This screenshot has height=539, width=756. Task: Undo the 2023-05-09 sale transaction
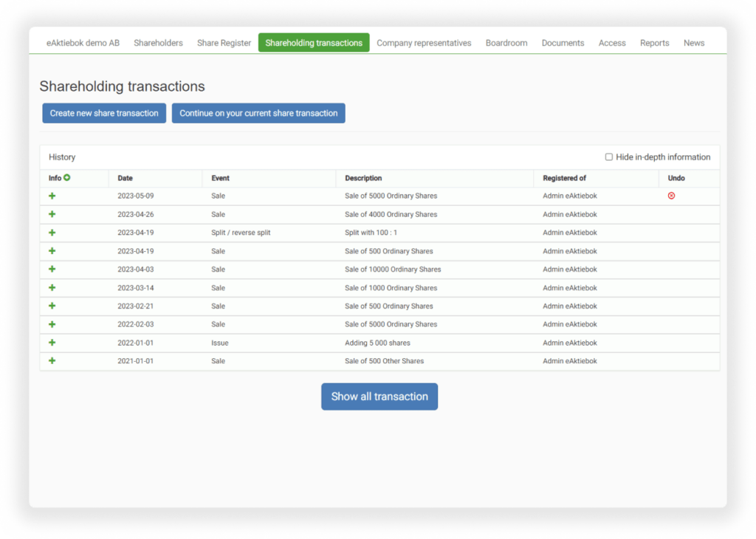[671, 196]
